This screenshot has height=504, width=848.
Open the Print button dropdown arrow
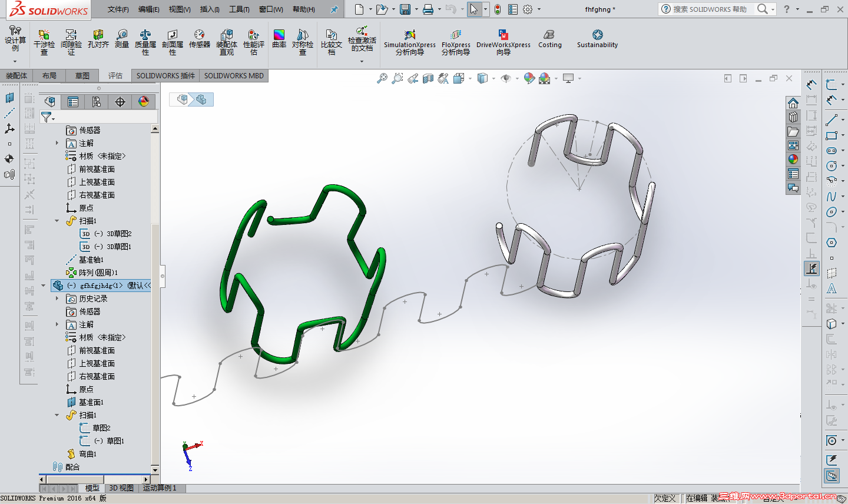(439, 9)
